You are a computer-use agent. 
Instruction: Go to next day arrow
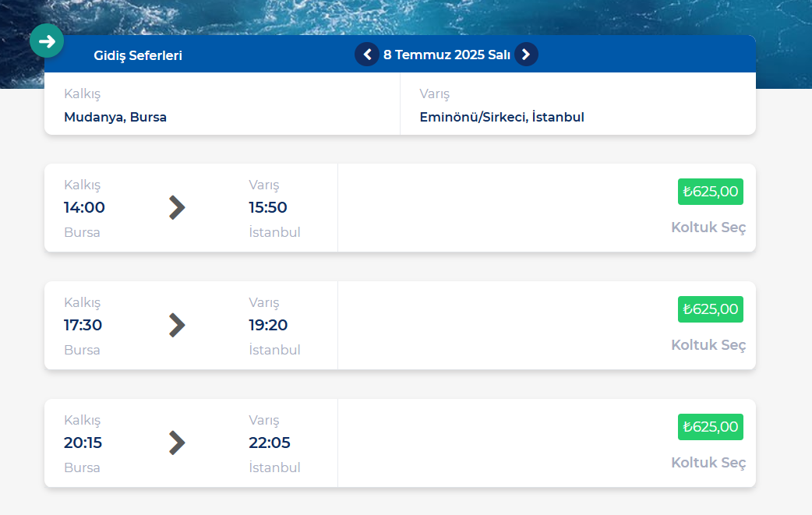pos(526,55)
